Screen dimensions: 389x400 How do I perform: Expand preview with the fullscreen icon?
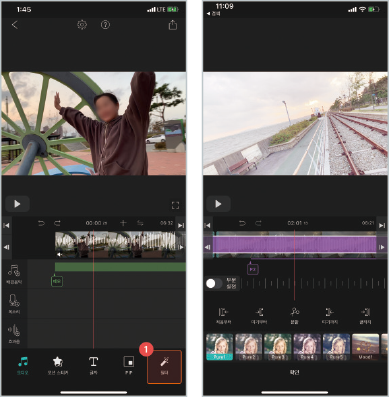pos(175,205)
